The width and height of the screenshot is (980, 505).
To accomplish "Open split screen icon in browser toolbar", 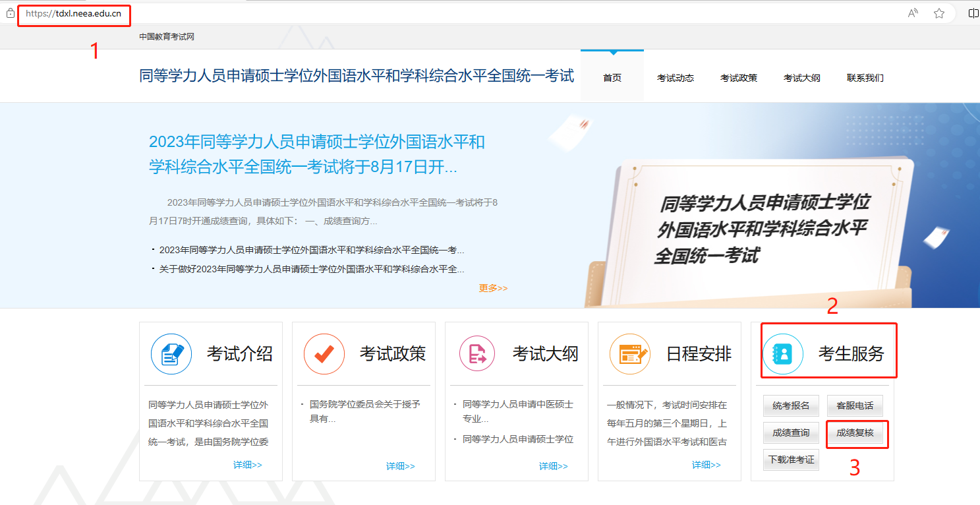I will pyautogui.click(x=973, y=13).
